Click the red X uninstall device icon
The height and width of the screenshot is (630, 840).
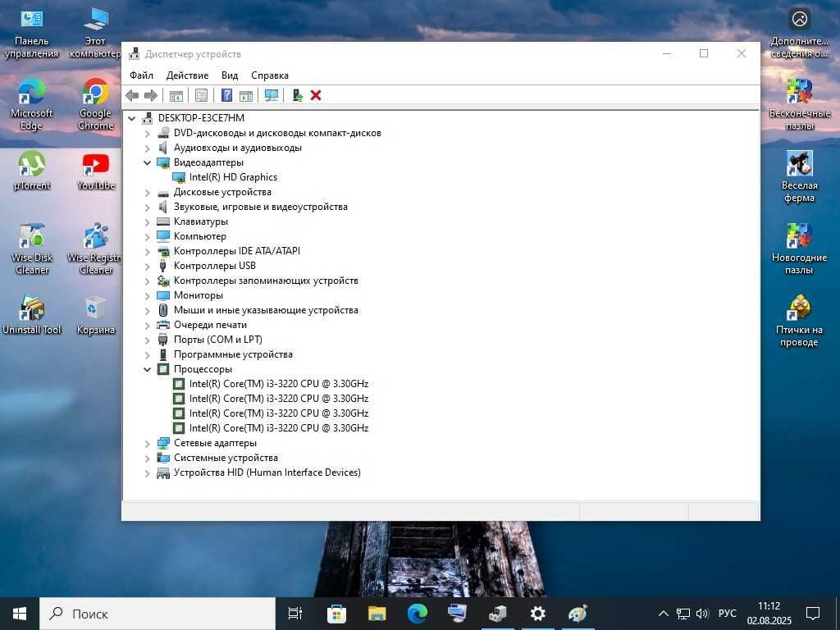click(316, 96)
